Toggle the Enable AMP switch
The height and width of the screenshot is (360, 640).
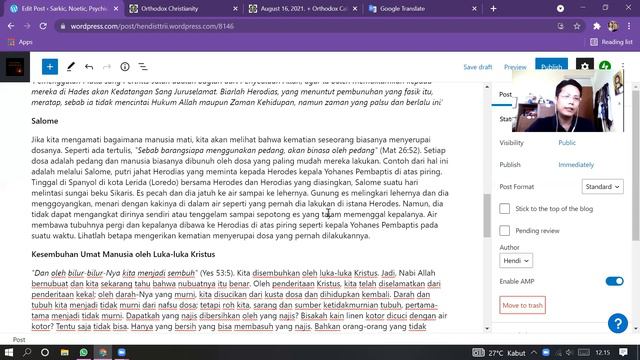pos(614,281)
